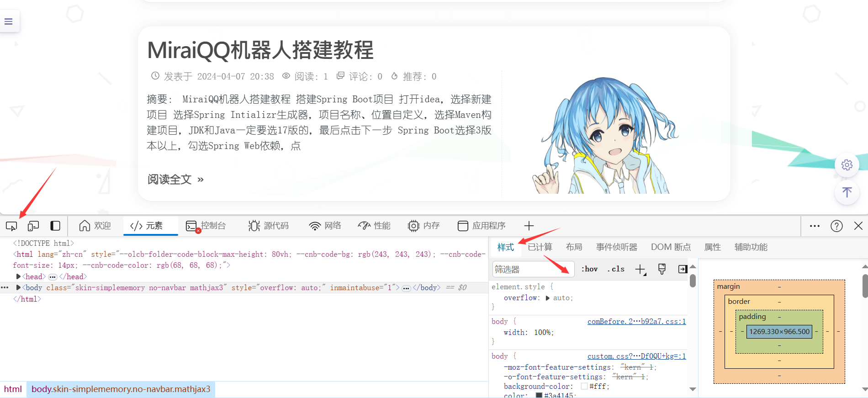868x398 pixels.
Task: Click the 发表于 2024-04-07 20:38 date
Action: 213,76
